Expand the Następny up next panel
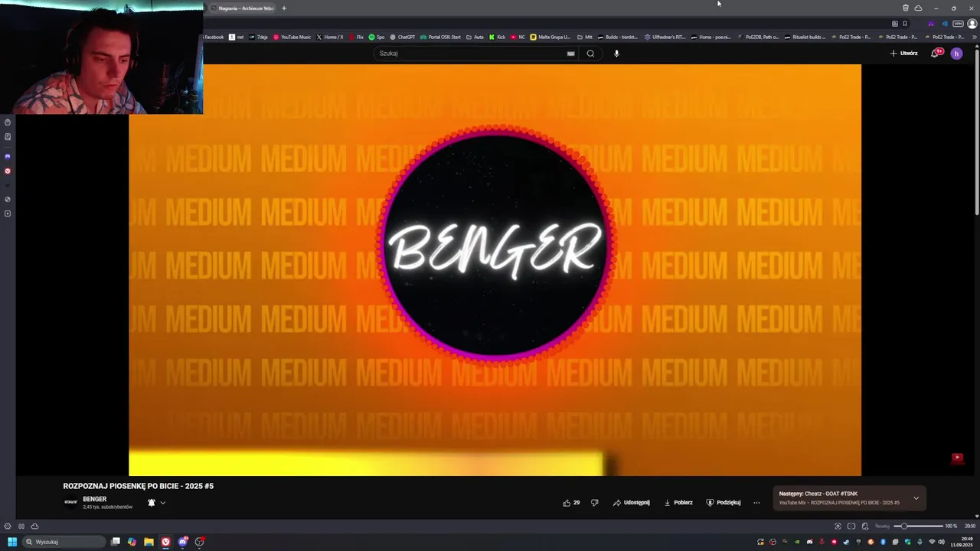Viewport: 980px width, 551px height. [x=916, y=498]
